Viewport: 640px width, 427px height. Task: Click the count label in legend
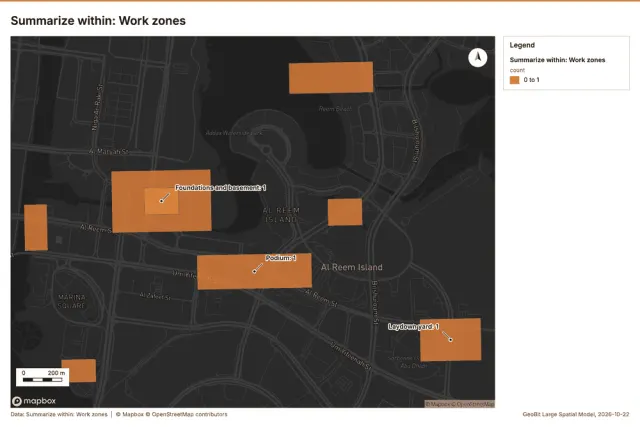tap(517, 70)
